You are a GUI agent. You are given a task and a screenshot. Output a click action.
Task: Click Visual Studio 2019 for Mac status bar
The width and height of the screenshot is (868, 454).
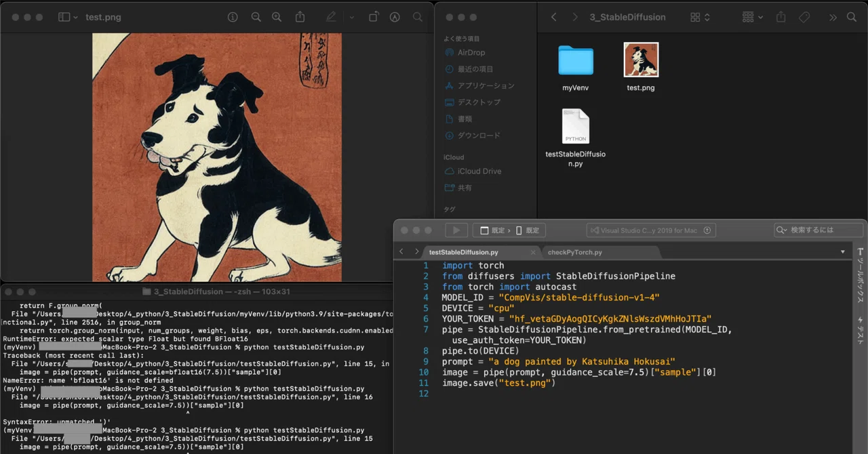(651, 230)
